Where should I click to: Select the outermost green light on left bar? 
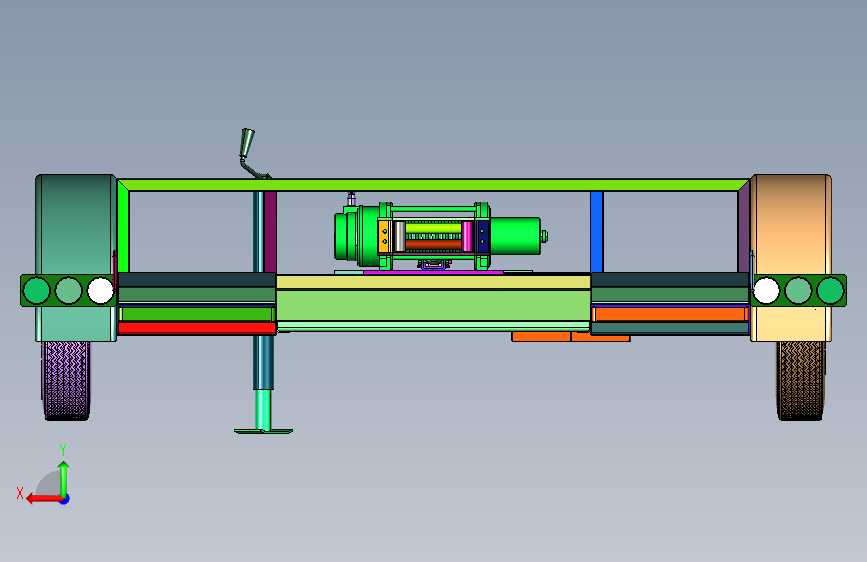point(36,290)
